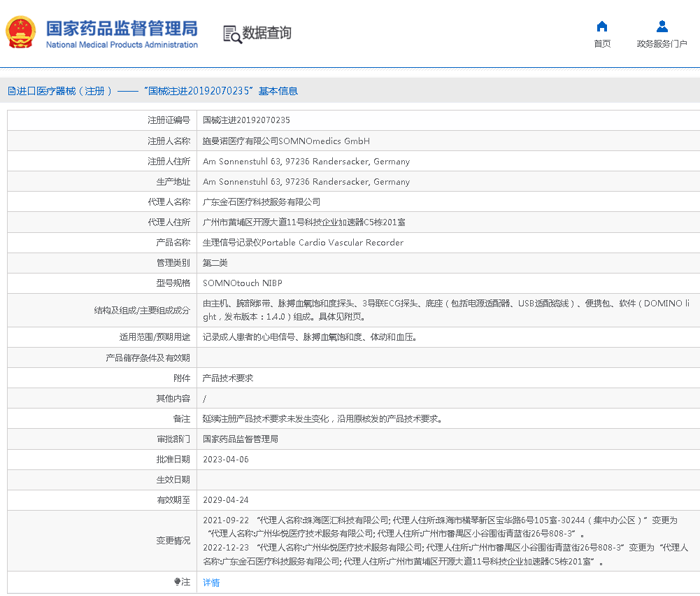The width and height of the screenshot is (700, 596).
Task: Click the 数据查询 heading text
Action: click(x=266, y=33)
